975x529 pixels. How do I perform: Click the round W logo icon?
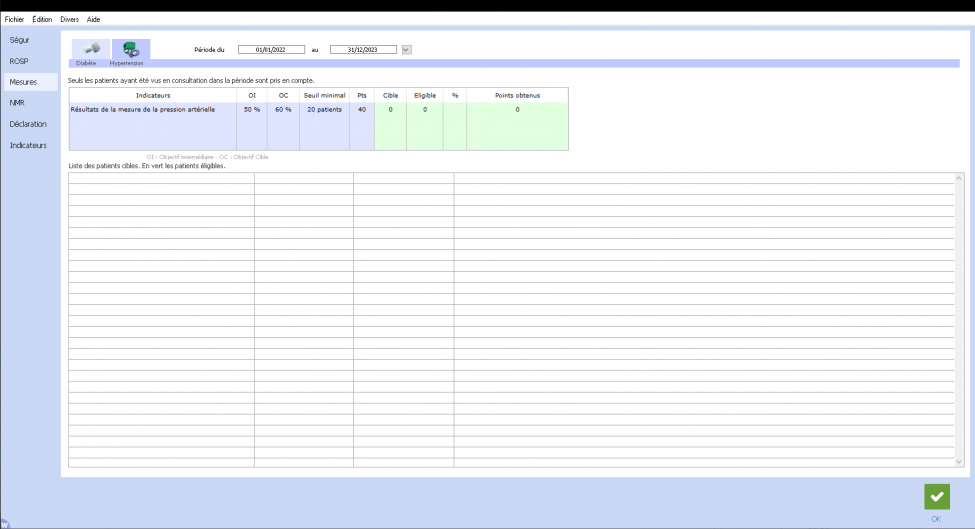point(4,524)
